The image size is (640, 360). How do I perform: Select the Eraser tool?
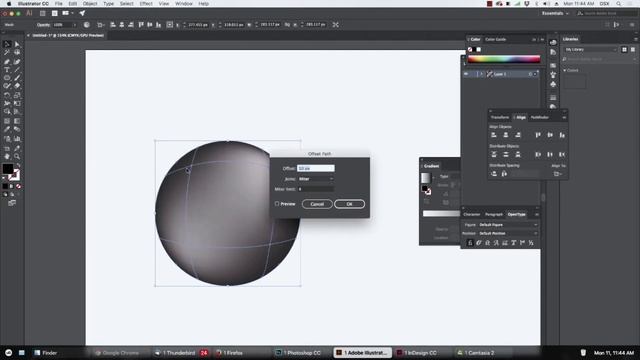(17, 86)
